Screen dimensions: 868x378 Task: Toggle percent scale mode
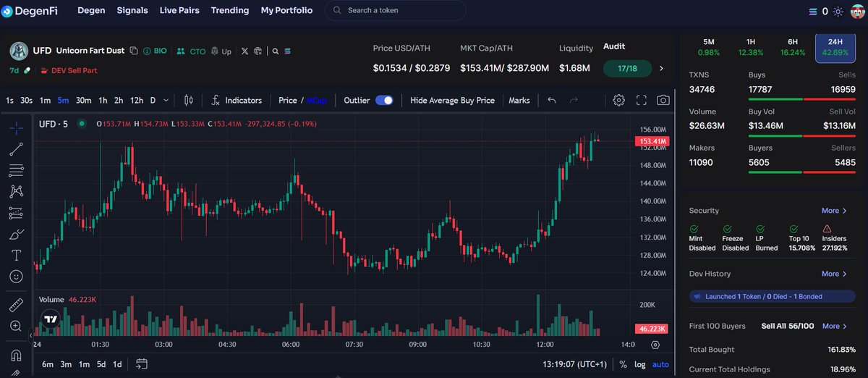click(623, 364)
